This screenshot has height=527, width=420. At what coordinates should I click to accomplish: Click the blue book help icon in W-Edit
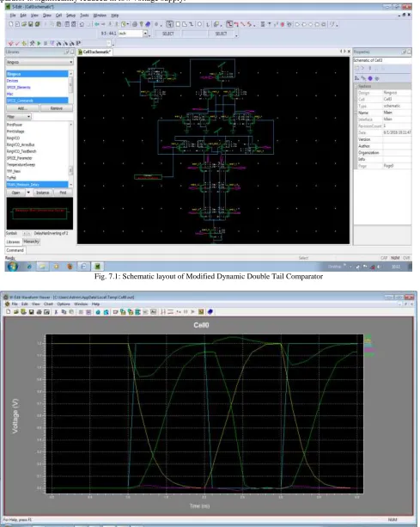click(210, 312)
